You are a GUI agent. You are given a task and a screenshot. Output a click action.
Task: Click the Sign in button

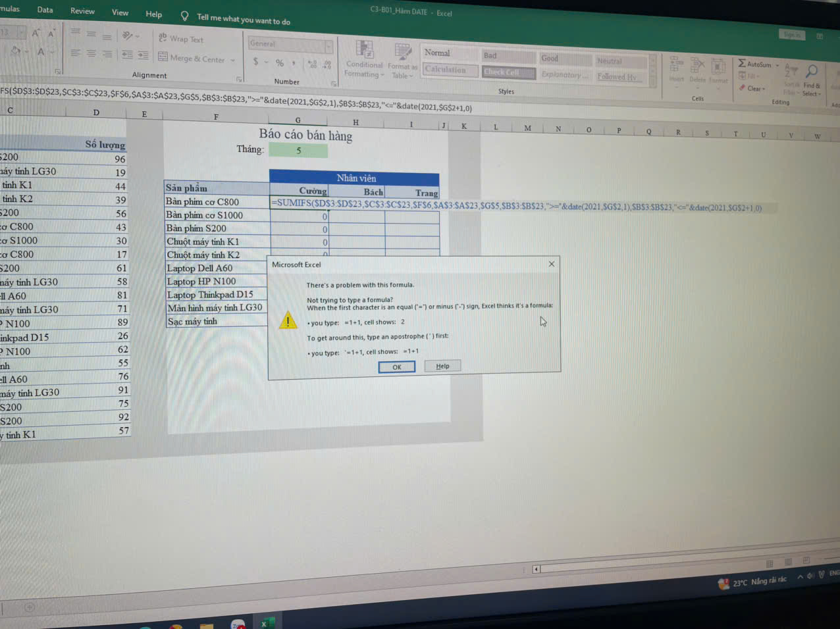point(792,35)
